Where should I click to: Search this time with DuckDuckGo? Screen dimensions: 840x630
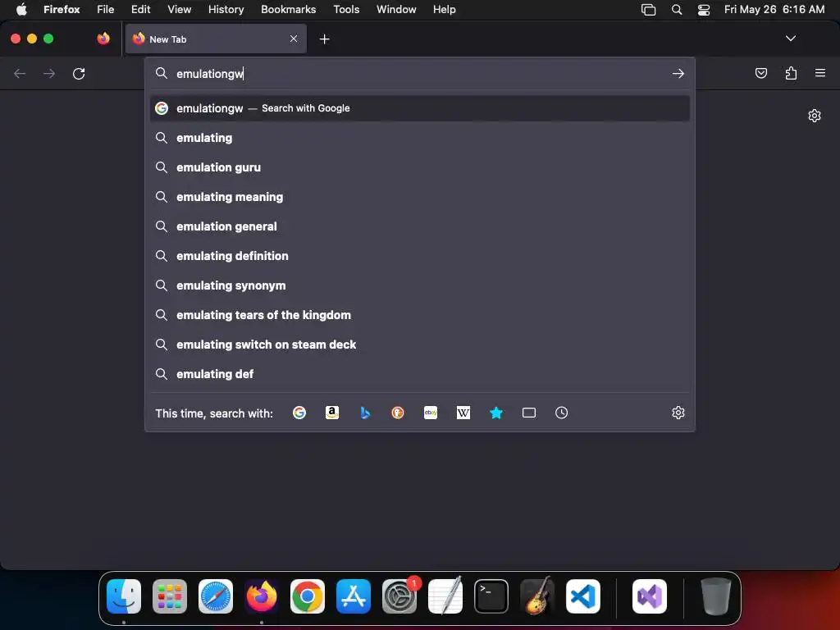pyautogui.click(x=398, y=413)
